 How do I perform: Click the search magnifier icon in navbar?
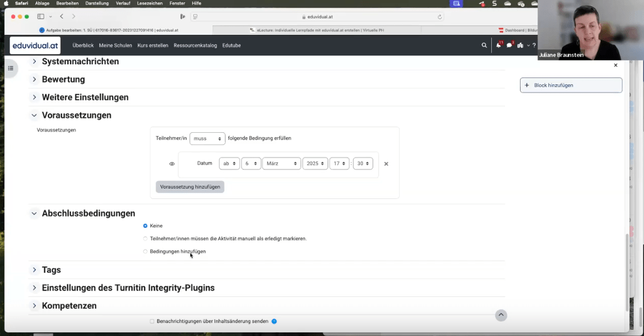[x=484, y=45]
